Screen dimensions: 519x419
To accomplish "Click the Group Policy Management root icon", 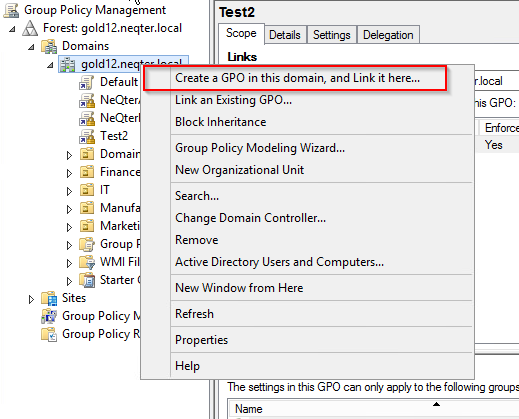I will tap(11, 10).
